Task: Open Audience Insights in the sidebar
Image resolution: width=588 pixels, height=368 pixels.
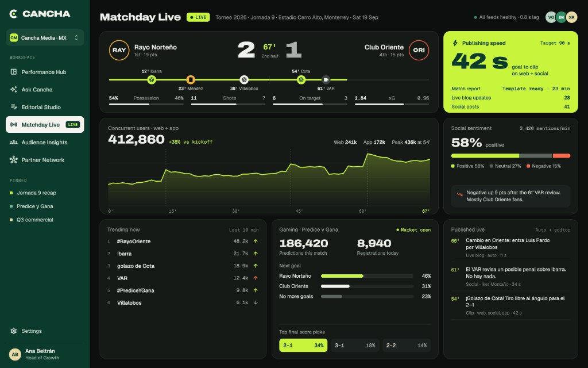Action: 45,143
